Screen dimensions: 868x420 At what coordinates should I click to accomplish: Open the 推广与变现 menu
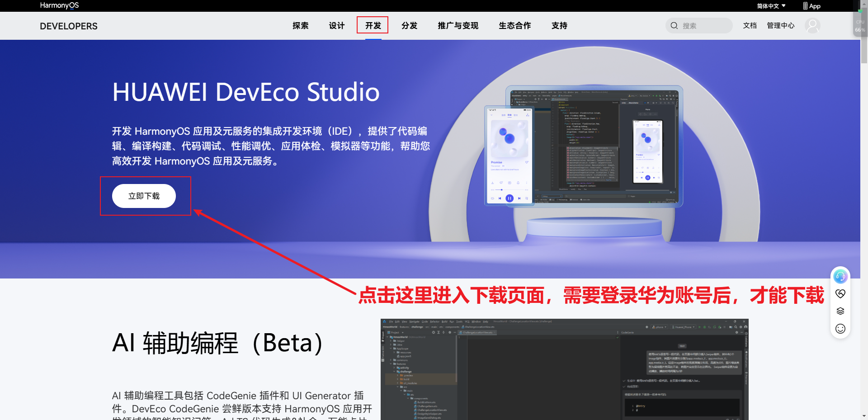(x=458, y=26)
